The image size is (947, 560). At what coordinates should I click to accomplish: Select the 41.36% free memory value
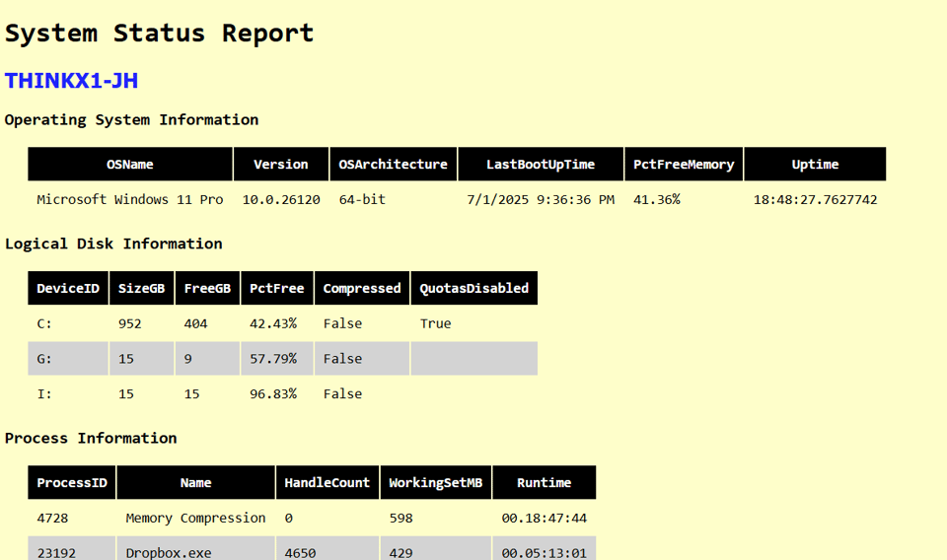pos(656,199)
